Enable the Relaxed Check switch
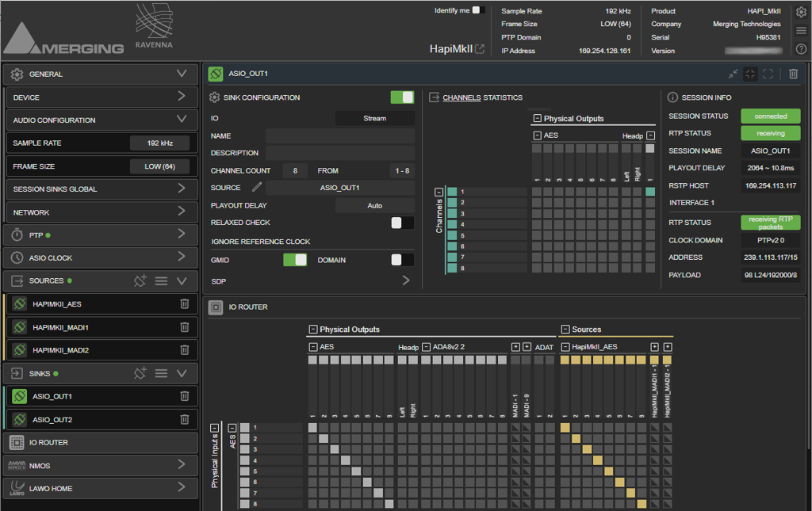 point(402,223)
